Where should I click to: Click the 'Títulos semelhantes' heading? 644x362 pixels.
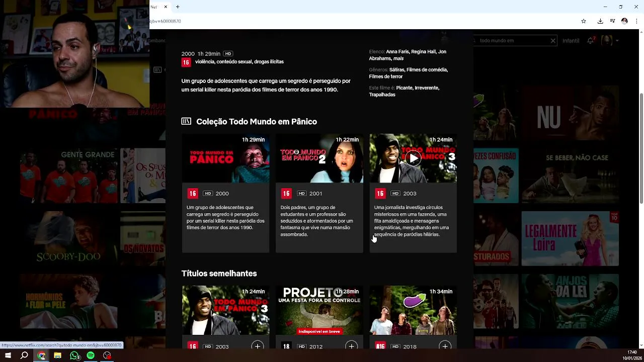219,274
